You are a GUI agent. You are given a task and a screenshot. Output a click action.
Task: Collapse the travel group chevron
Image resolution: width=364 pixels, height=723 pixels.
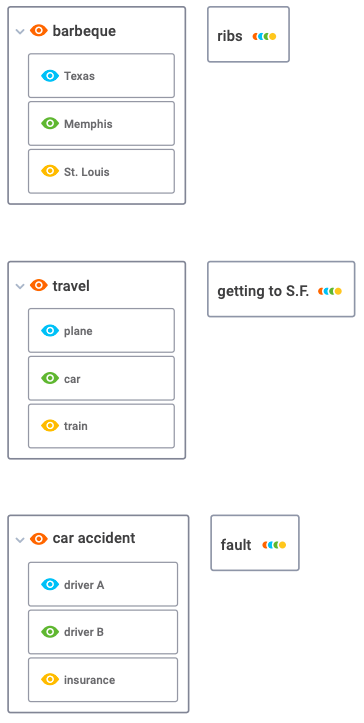(x=19, y=286)
